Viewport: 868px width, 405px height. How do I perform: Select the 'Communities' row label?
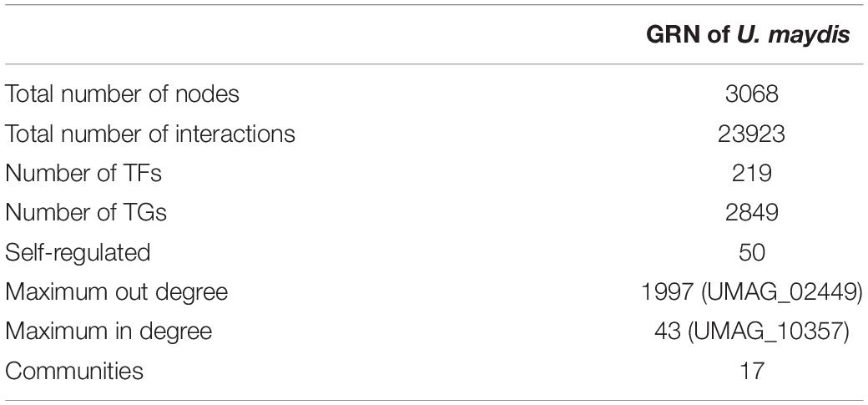74,372
